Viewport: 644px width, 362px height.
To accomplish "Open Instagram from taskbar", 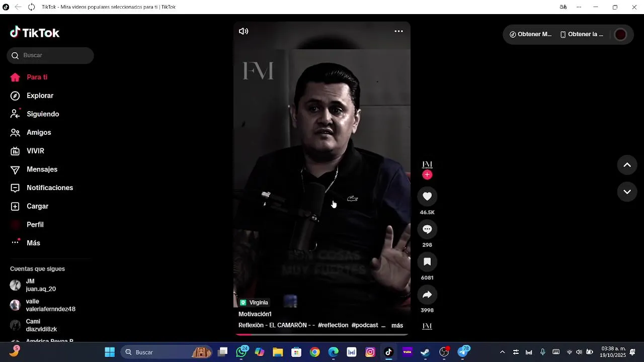I will click(x=370, y=352).
